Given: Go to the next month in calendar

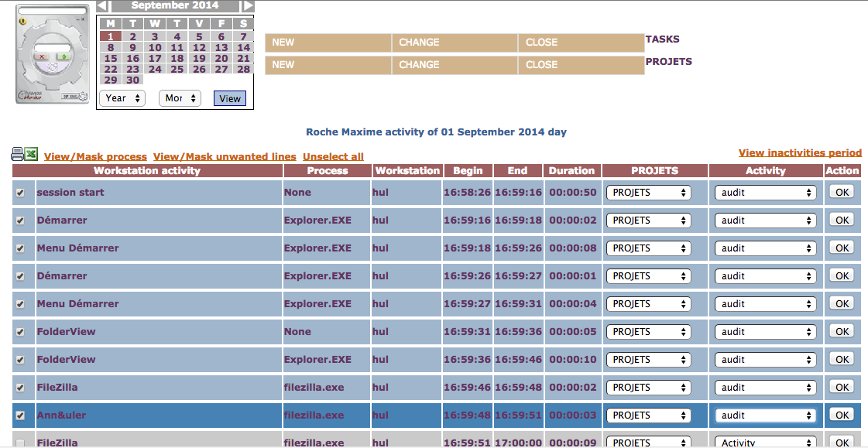Looking at the screenshot, I should [249, 5].
